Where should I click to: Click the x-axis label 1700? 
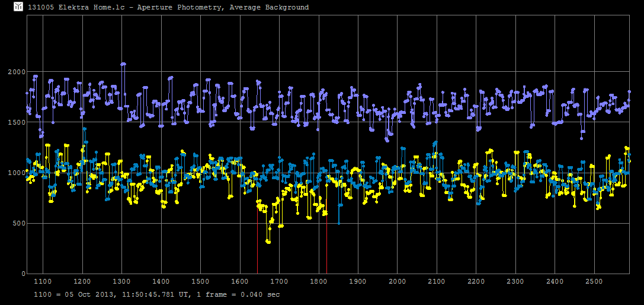[x=279, y=281]
